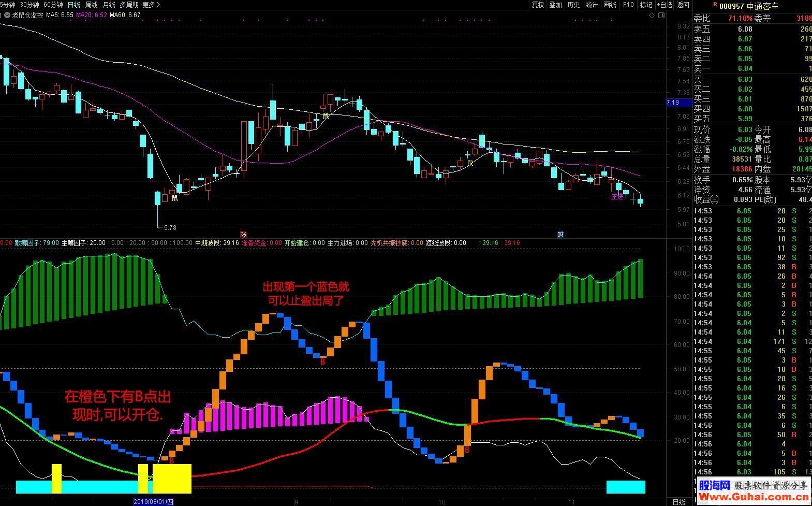812x506 pixels.
Task: Click the MA20: 6.52 legend value
Action: pos(92,15)
